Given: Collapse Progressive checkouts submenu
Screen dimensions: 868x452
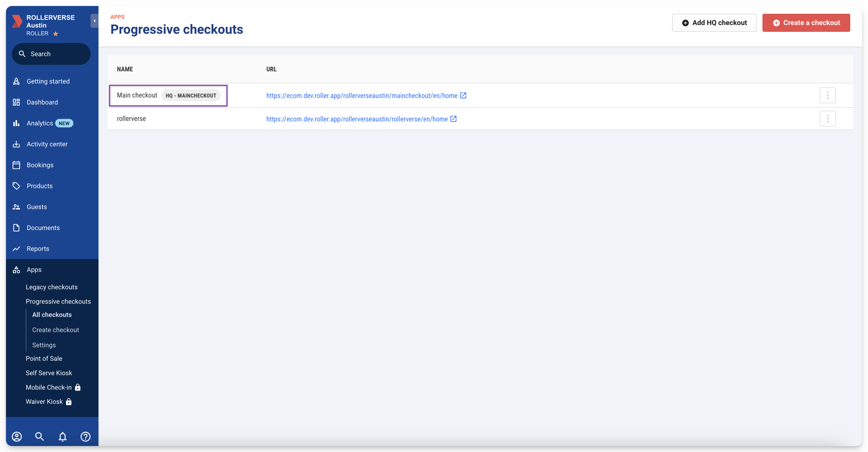Looking at the screenshot, I should pos(58,301).
